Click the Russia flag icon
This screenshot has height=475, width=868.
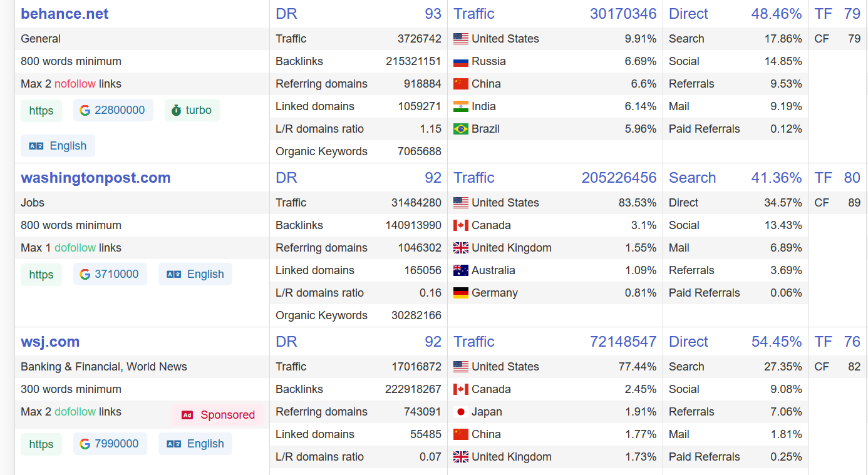click(x=461, y=61)
